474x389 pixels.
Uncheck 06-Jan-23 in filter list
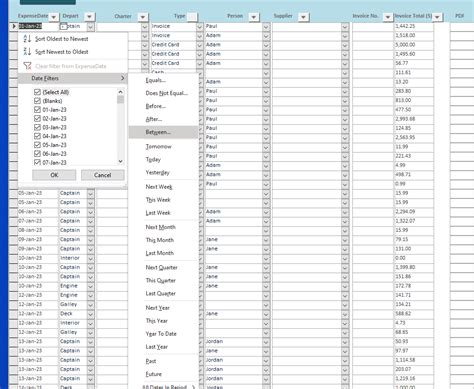coord(37,154)
